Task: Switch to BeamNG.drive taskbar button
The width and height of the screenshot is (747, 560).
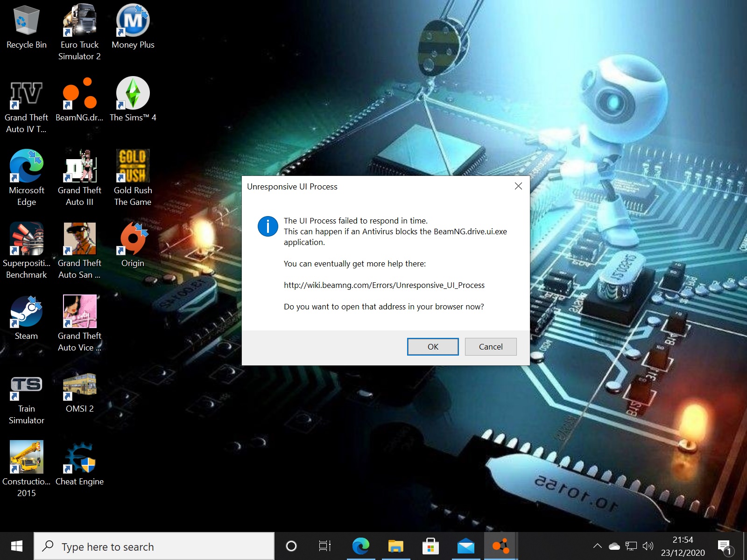Action: pyautogui.click(x=500, y=546)
